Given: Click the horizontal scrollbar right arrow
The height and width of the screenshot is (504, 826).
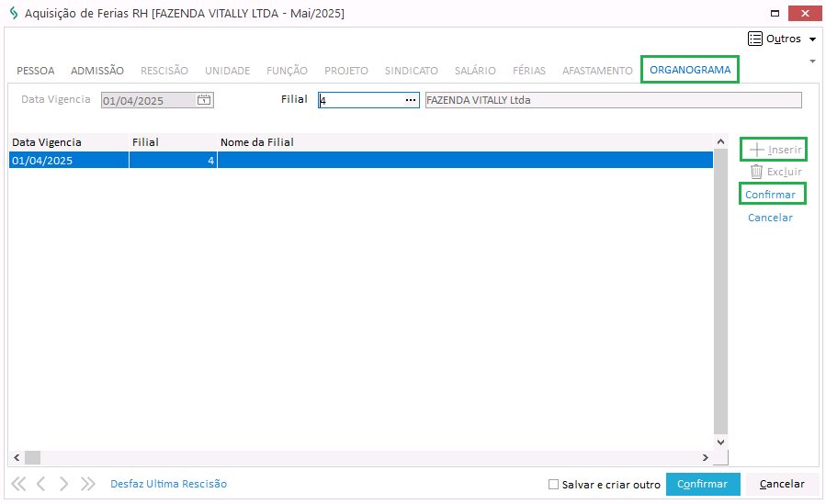Looking at the screenshot, I should [x=706, y=458].
